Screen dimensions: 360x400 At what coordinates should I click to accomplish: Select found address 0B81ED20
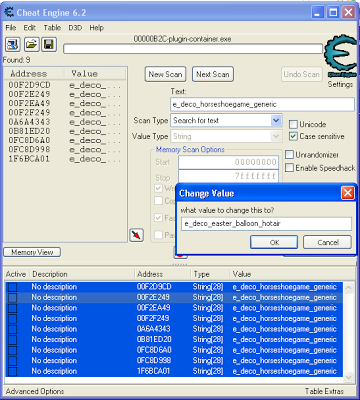coord(29,131)
